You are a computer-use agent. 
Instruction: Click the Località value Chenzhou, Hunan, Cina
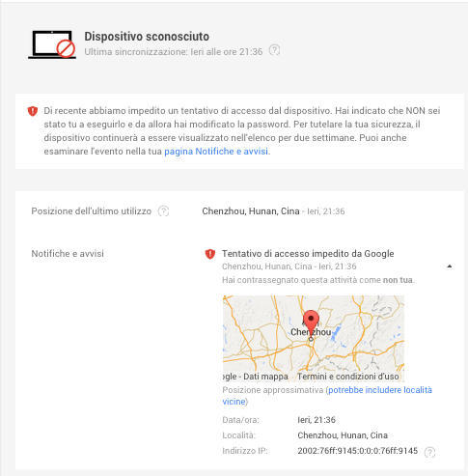tap(343, 435)
